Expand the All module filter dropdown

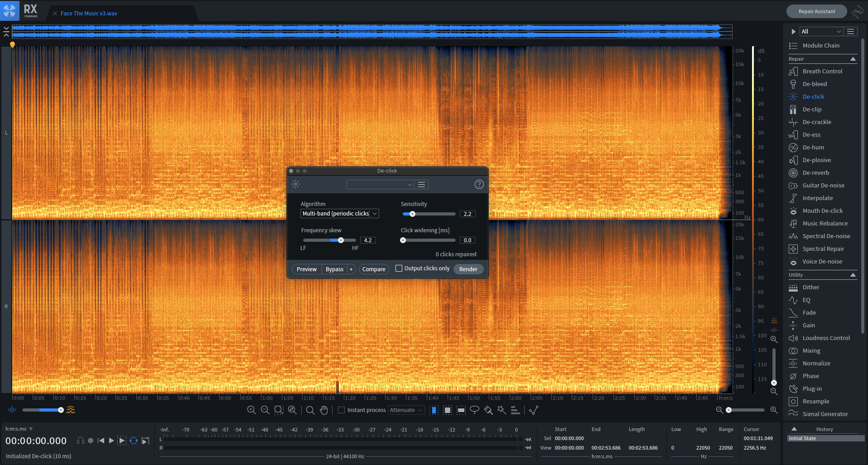click(x=821, y=31)
